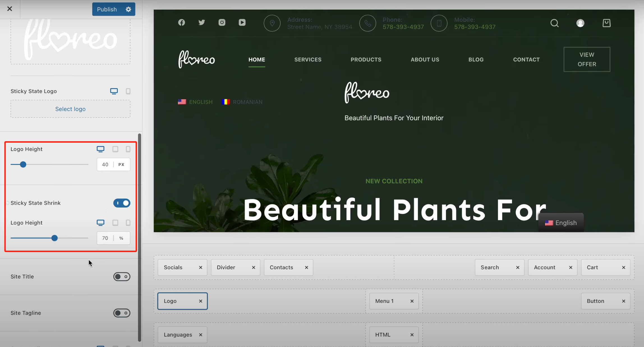Click the first Logo Height slider handle
The width and height of the screenshot is (644, 347).
(23, 165)
